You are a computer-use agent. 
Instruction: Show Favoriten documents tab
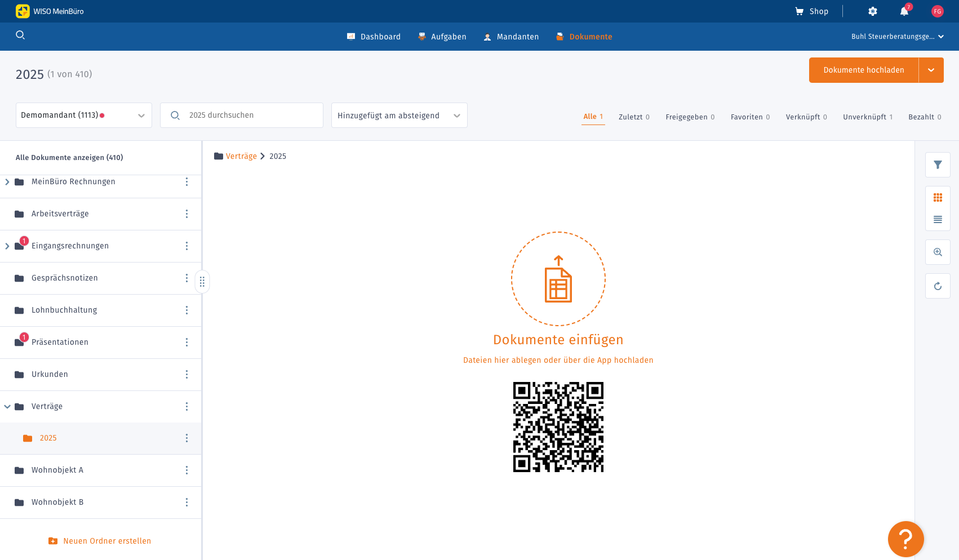tap(751, 117)
